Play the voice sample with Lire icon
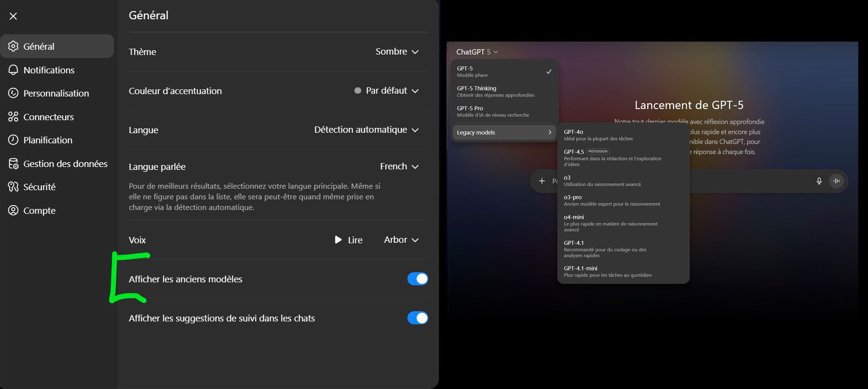868x389 pixels. coord(338,240)
